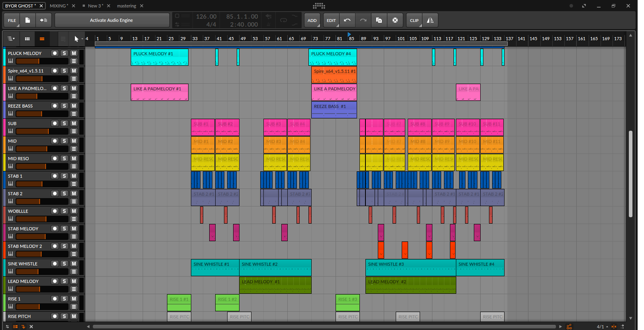Select the SINE WHISTLE #3 clip
Viewport: 644px width, 330px height.
[x=410, y=267]
